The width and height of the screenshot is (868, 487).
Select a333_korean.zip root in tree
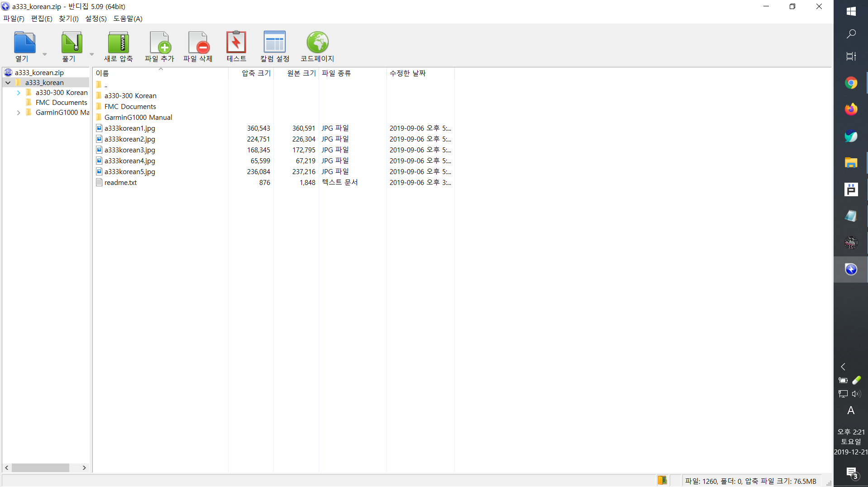click(x=39, y=72)
